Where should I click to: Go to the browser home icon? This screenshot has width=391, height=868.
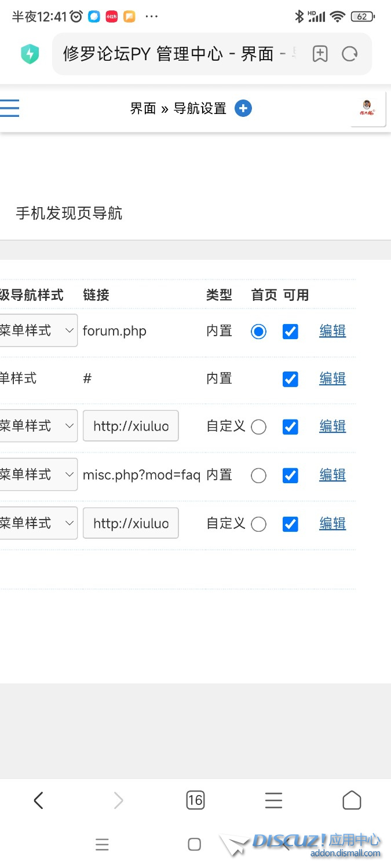pyautogui.click(x=352, y=800)
